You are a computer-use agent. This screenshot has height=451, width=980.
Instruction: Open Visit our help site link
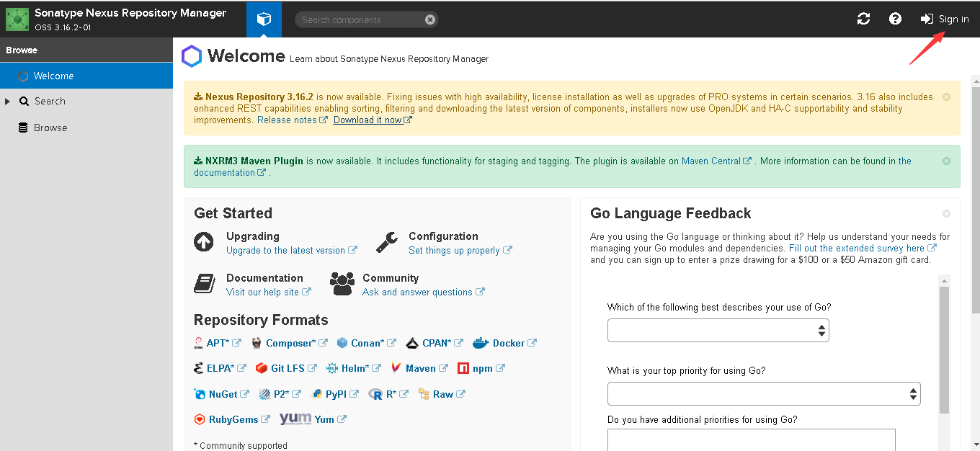(x=268, y=293)
